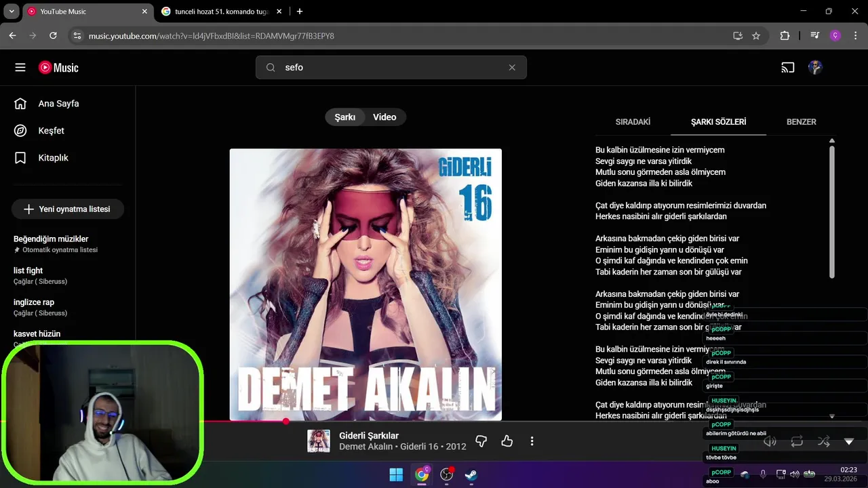Open the BENZER tab
Viewport: 868px width, 488px height.
(x=801, y=122)
